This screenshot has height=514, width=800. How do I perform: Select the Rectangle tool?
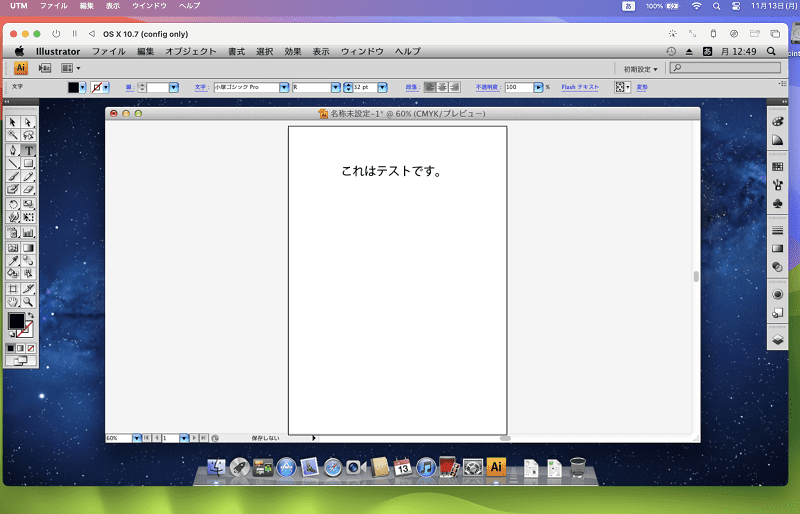coord(28,163)
